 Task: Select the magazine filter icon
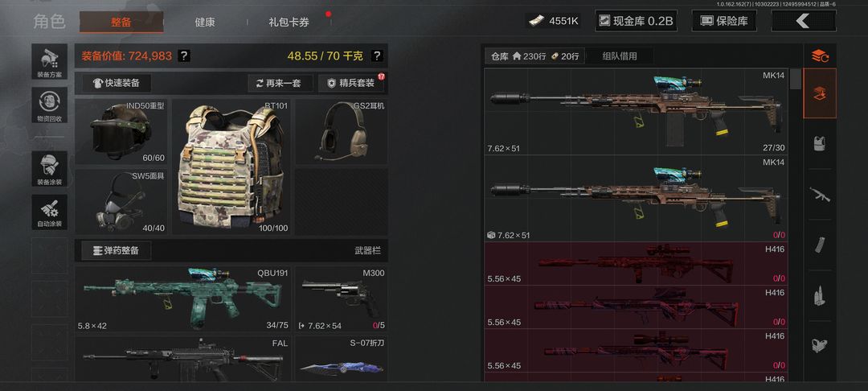tap(820, 245)
